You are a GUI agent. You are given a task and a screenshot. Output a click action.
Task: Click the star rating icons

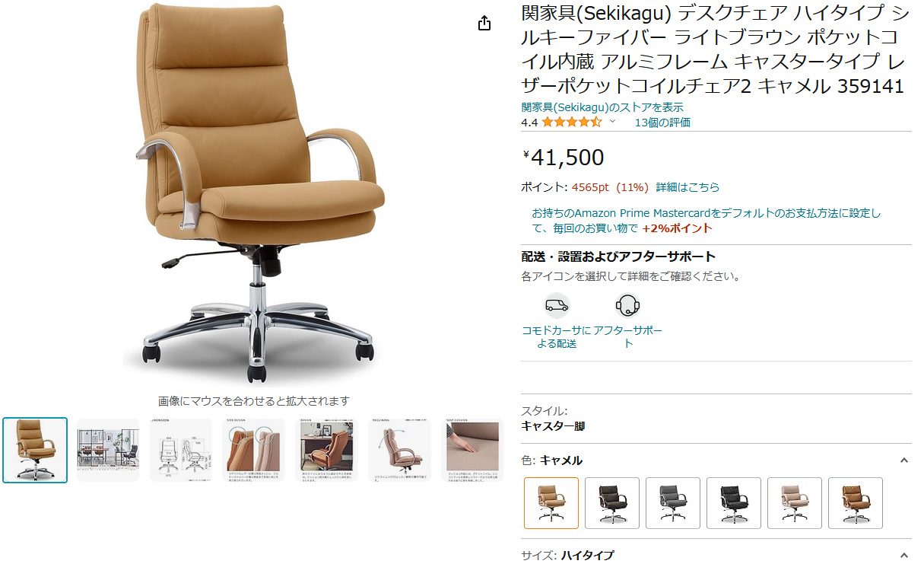[x=572, y=122]
